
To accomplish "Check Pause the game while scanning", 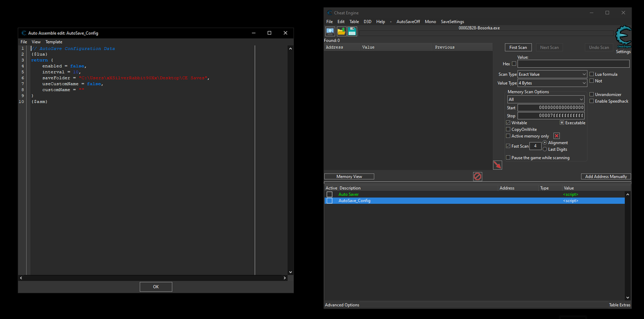I will point(508,158).
